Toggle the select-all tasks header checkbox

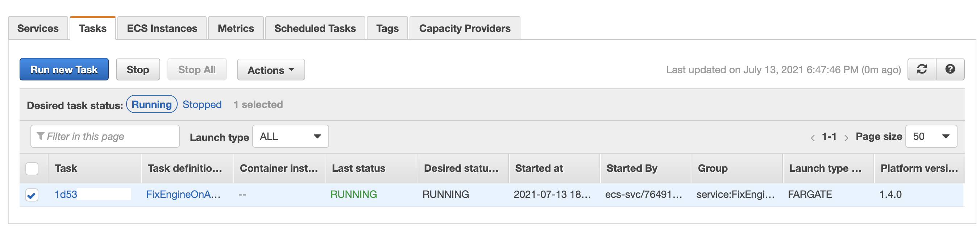pos(32,168)
